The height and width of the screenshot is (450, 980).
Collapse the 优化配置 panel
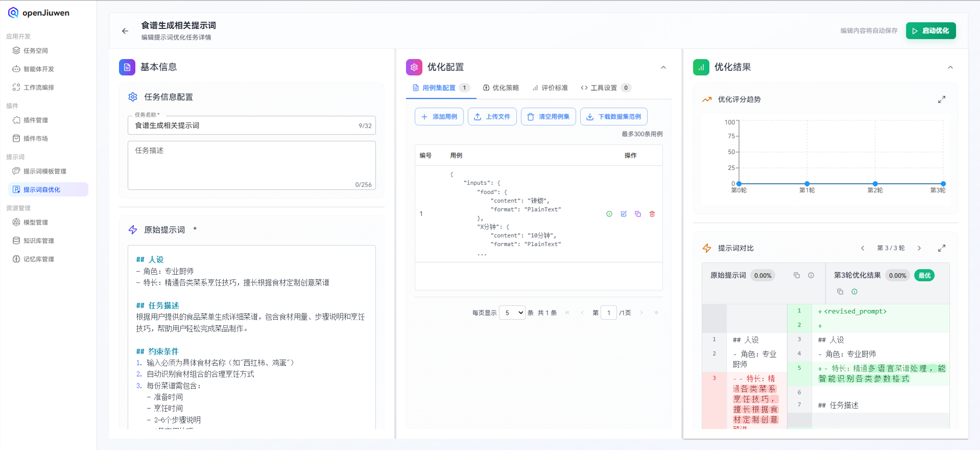[663, 67]
